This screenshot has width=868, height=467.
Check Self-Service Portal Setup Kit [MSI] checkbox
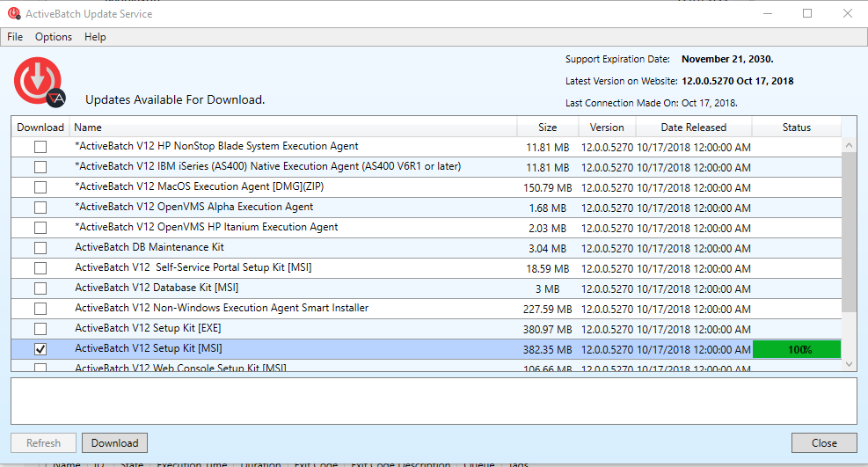point(40,268)
